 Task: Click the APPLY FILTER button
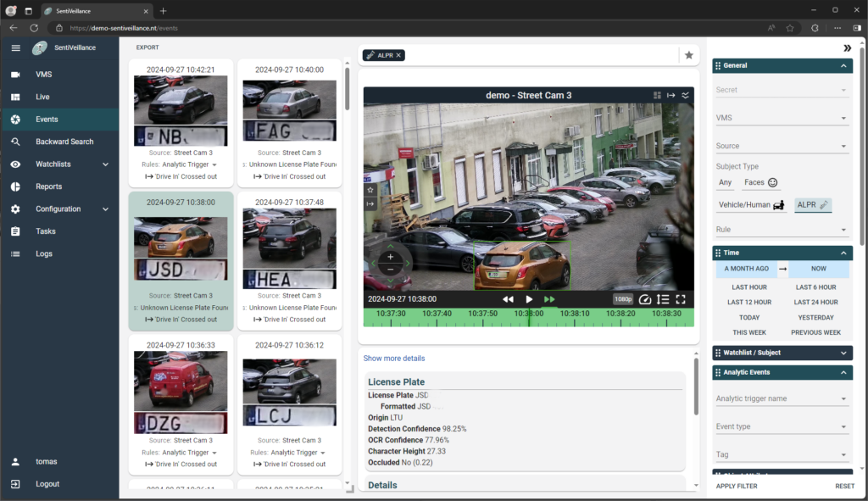pyautogui.click(x=737, y=486)
